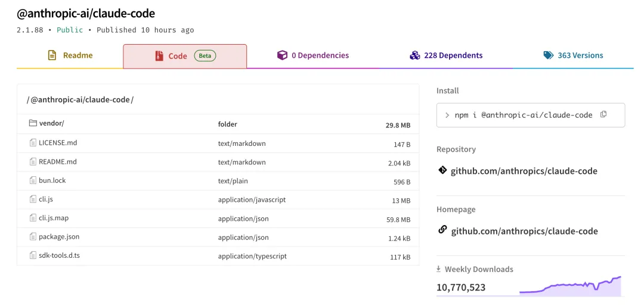Viewport: 644px width, 306px height.
Task: Open the vendor/ folder
Action: click(x=51, y=124)
